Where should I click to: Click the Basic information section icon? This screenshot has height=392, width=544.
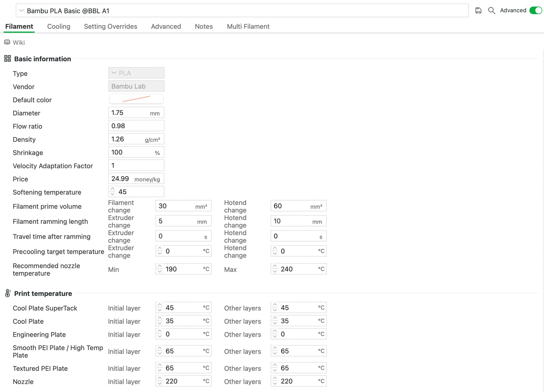8,59
